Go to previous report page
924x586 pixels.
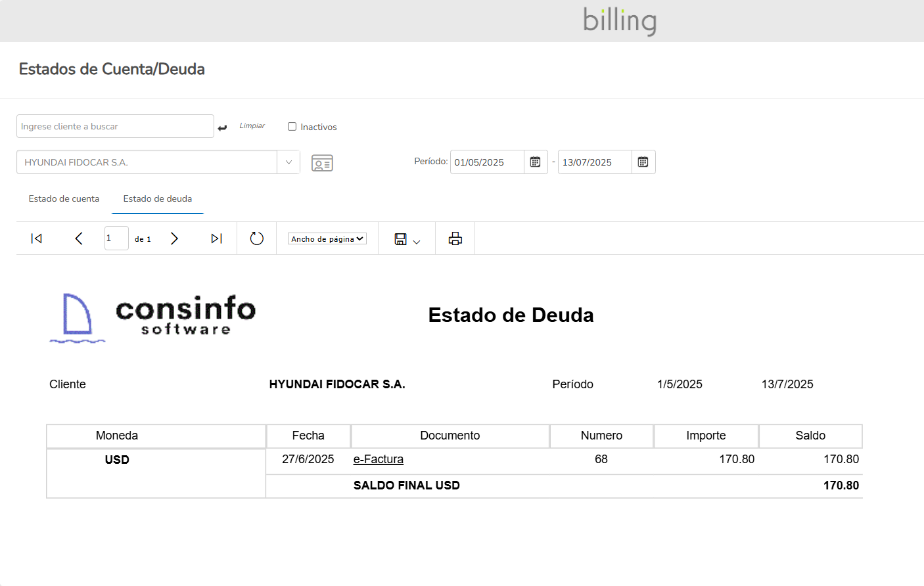click(79, 238)
